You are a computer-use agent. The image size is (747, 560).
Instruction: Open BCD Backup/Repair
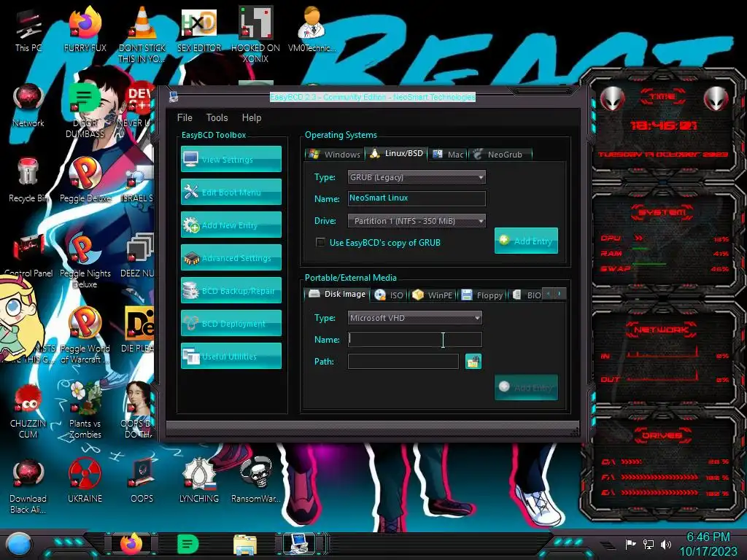click(x=231, y=290)
